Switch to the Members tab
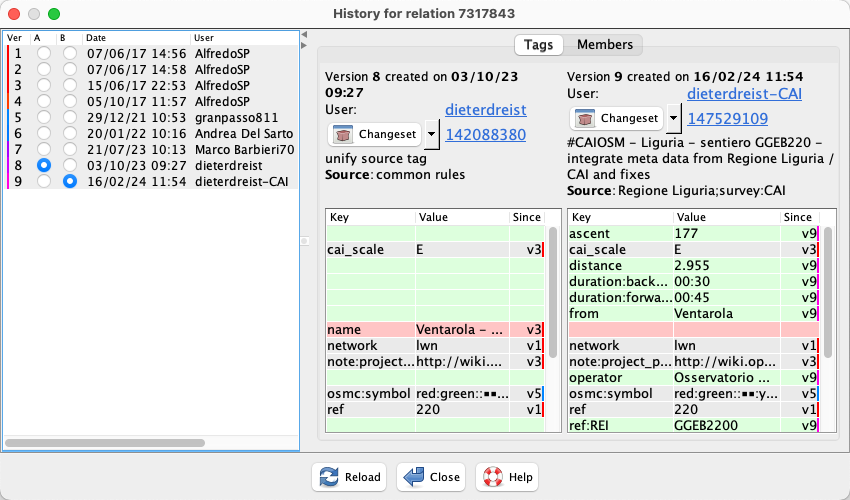This screenshot has width=850, height=500. (604, 45)
